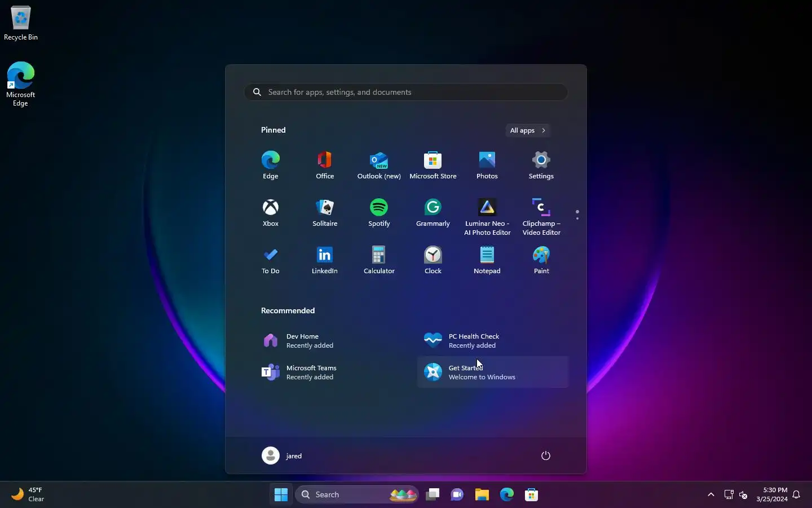Viewport: 812px width, 508px height.
Task: Open the network status tray icon
Action: click(729, 495)
